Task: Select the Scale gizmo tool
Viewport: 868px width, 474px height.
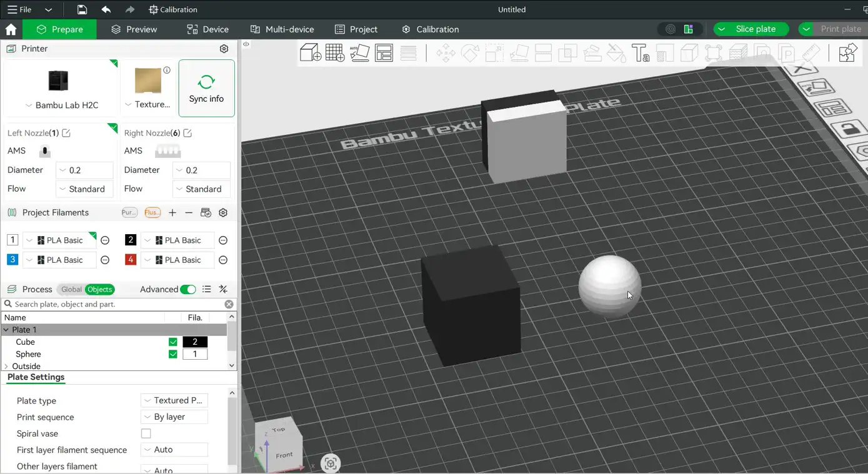Action: pyautogui.click(x=494, y=53)
